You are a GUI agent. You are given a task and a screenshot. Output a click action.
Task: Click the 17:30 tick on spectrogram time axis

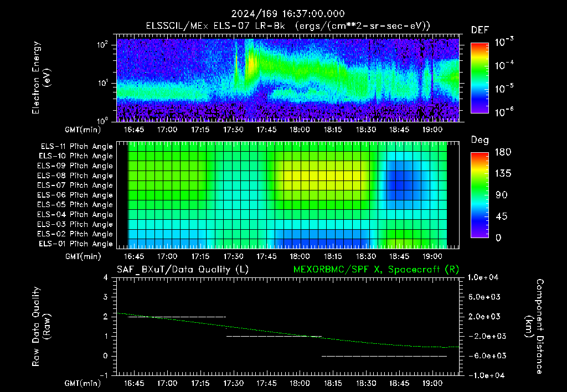[233, 130]
